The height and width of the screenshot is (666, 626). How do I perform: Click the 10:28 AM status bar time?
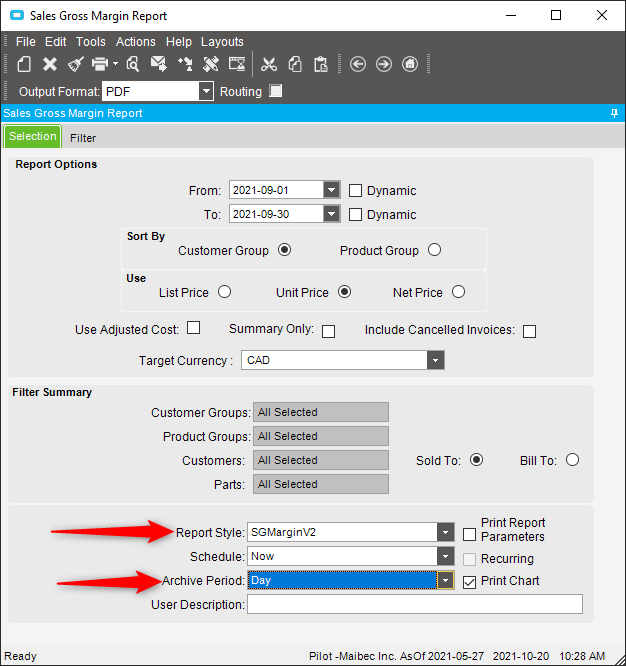tap(582, 656)
